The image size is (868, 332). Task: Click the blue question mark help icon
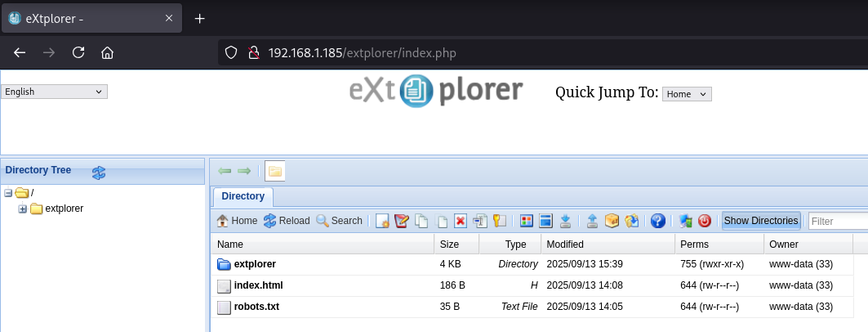point(657,221)
